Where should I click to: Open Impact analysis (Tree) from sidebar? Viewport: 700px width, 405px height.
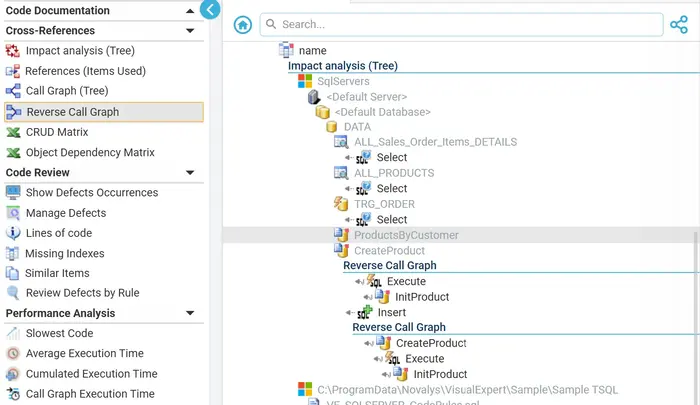pos(80,51)
